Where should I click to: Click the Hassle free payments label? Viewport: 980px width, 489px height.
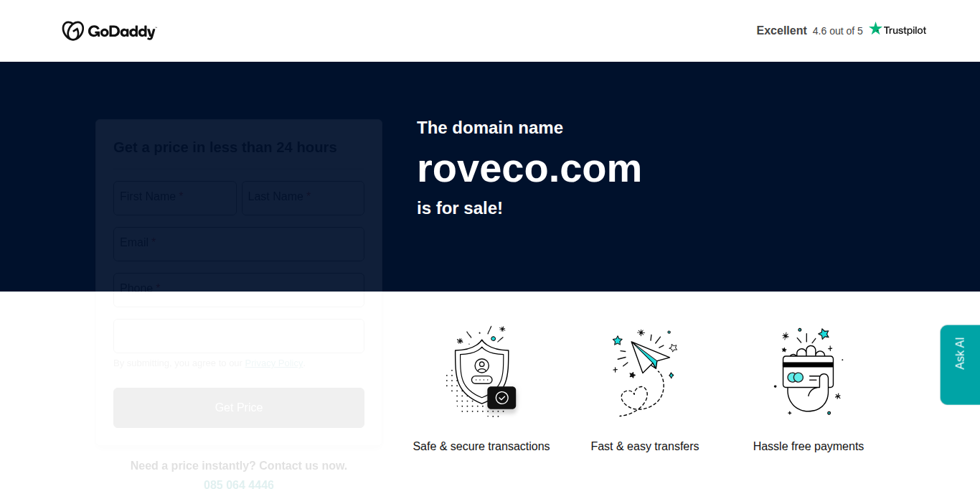click(808, 447)
